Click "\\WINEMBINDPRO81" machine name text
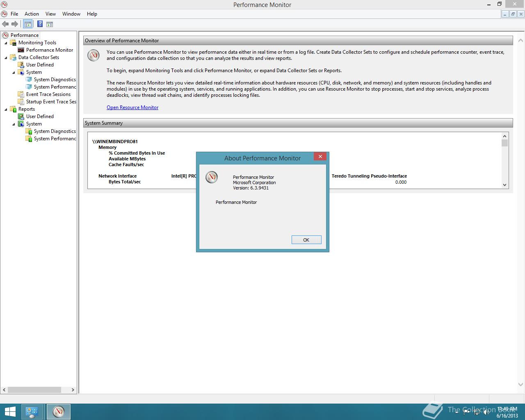Image resolution: width=525 pixels, height=420 pixels. pyautogui.click(x=115, y=142)
